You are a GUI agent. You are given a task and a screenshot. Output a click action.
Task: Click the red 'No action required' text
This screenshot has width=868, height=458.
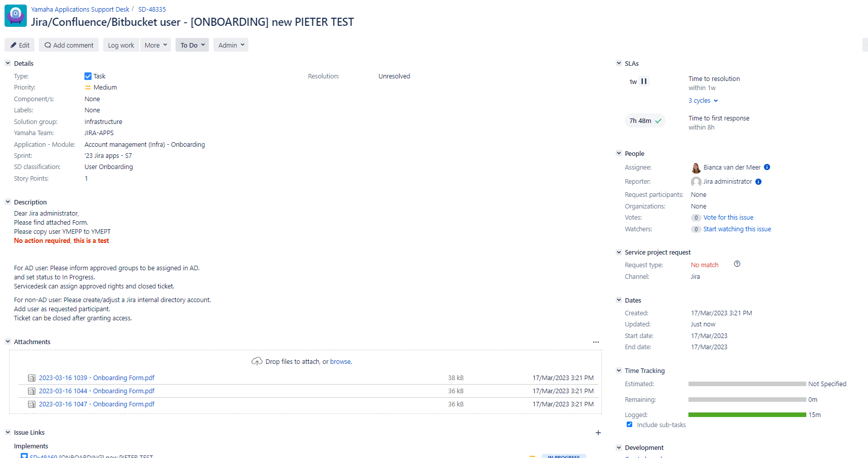[x=42, y=241]
